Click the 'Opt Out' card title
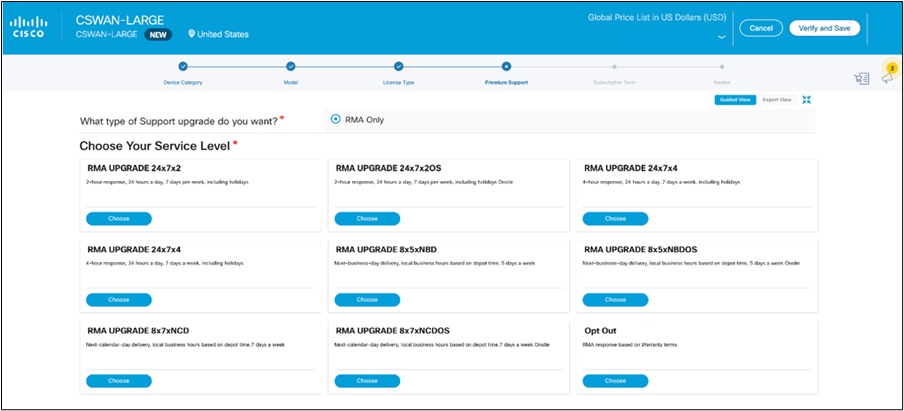This screenshot has height=411, width=904. 600,331
